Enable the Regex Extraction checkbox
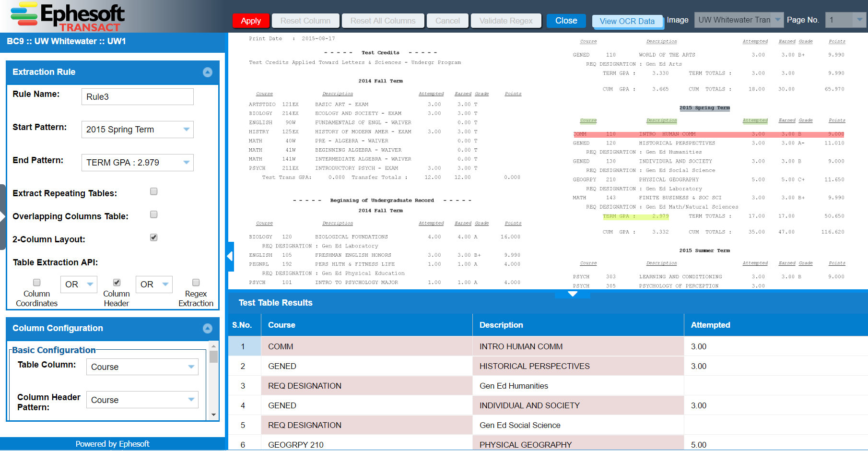This screenshot has width=868, height=451. pyautogui.click(x=196, y=283)
